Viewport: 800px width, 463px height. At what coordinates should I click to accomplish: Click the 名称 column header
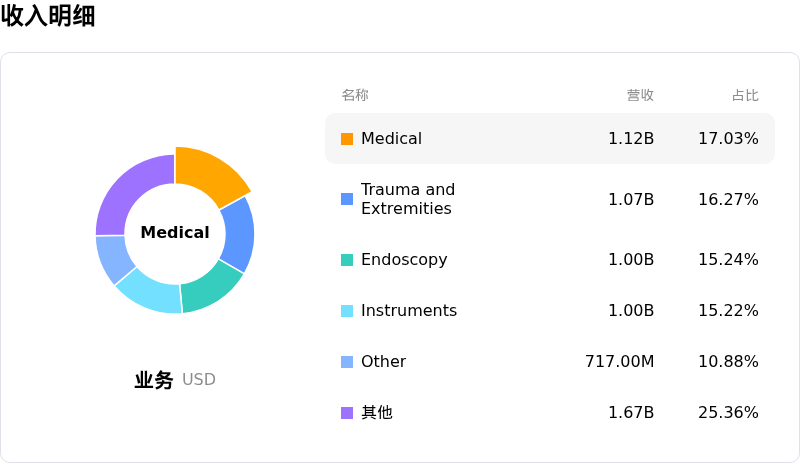pos(355,95)
